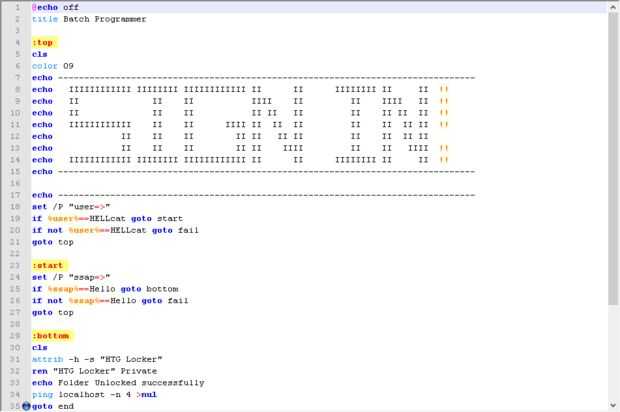Select the ':bottom' label
Screen dimensions: 620x412
(51, 336)
